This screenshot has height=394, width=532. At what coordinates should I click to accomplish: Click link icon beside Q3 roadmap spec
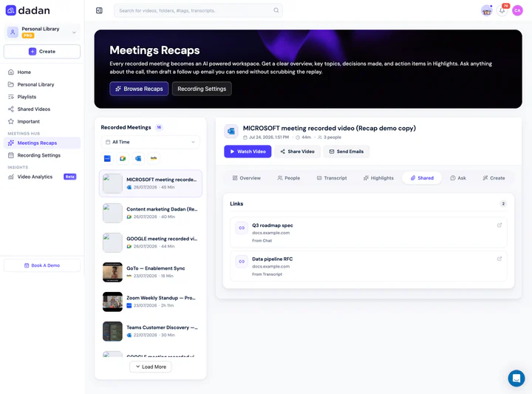point(242,228)
